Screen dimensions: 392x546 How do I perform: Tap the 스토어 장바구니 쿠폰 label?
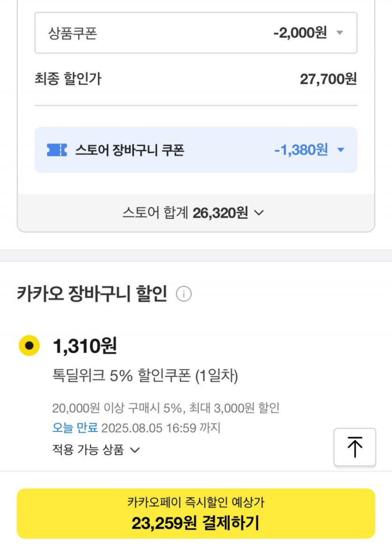130,150
